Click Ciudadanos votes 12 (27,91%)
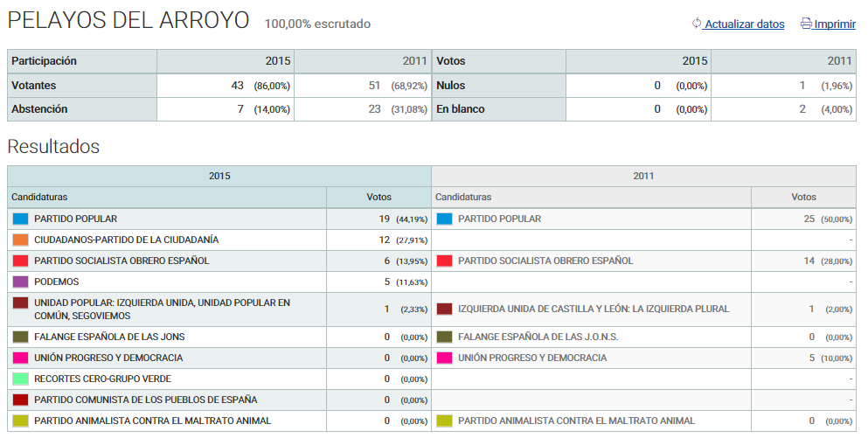Screen dimensions: 868x445 [x=403, y=240]
